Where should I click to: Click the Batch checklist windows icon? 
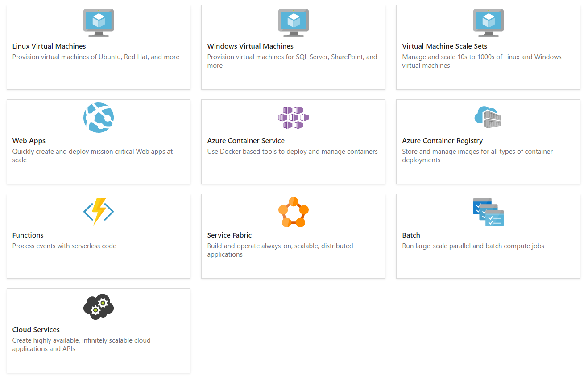point(488,212)
